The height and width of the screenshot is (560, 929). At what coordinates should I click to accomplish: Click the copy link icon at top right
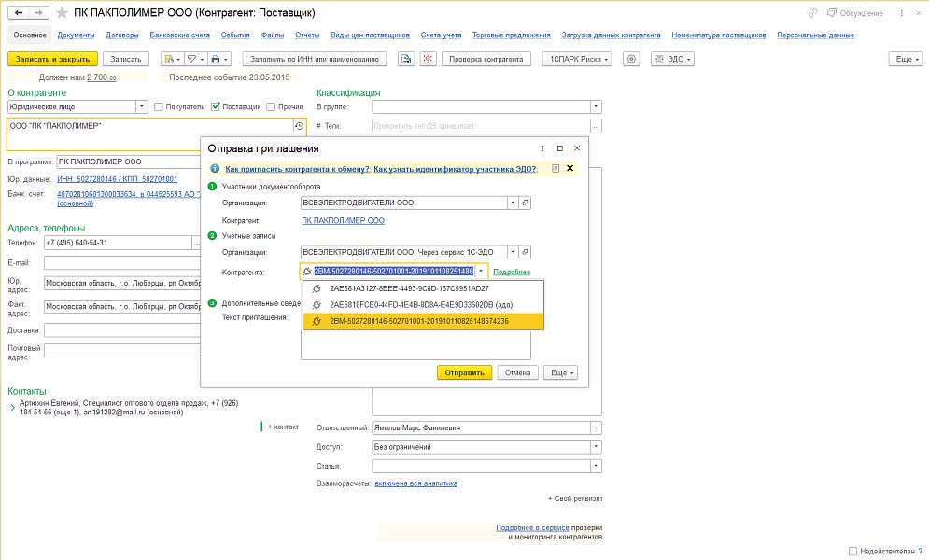click(x=813, y=13)
